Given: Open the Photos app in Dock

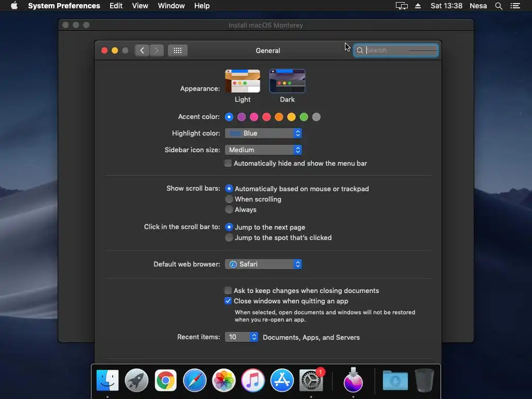Looking at the screenshot, I should pyautogui.click(x=224, y=380).
